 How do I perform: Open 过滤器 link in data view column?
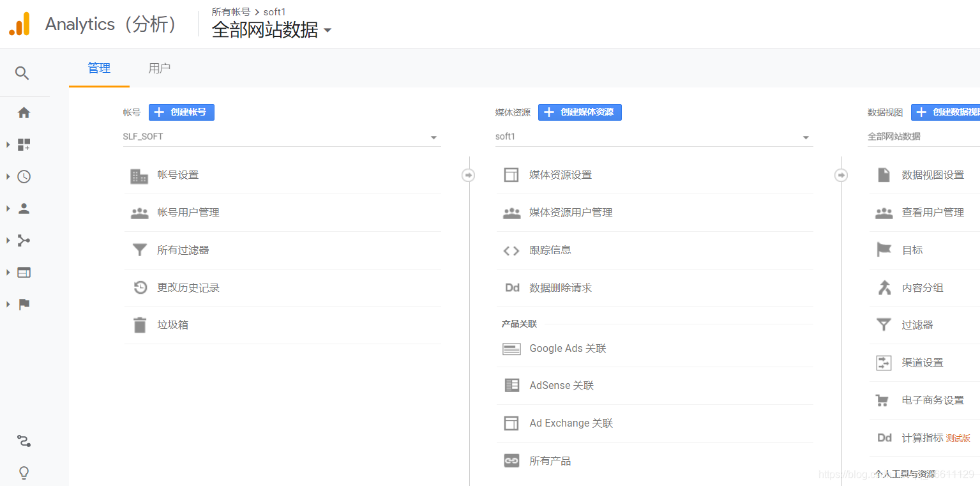coord(917,325)
